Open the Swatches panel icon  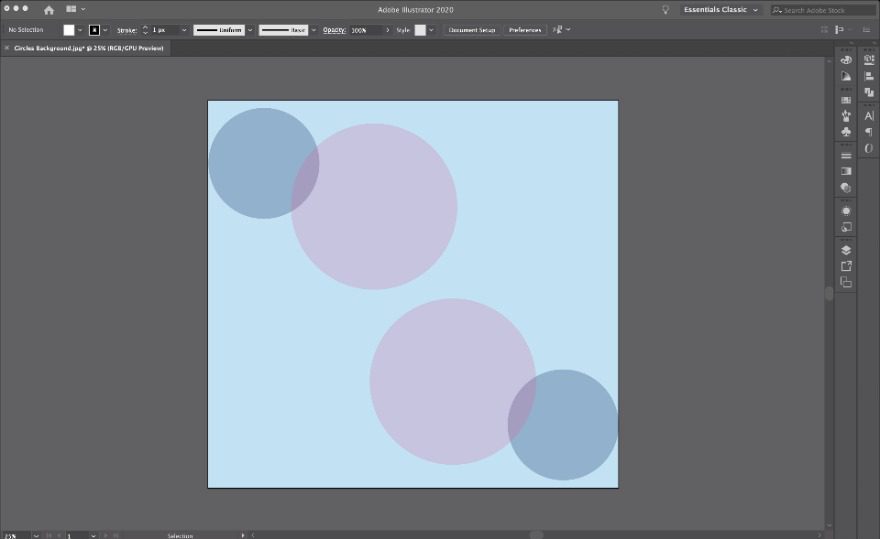coord(846,100)
